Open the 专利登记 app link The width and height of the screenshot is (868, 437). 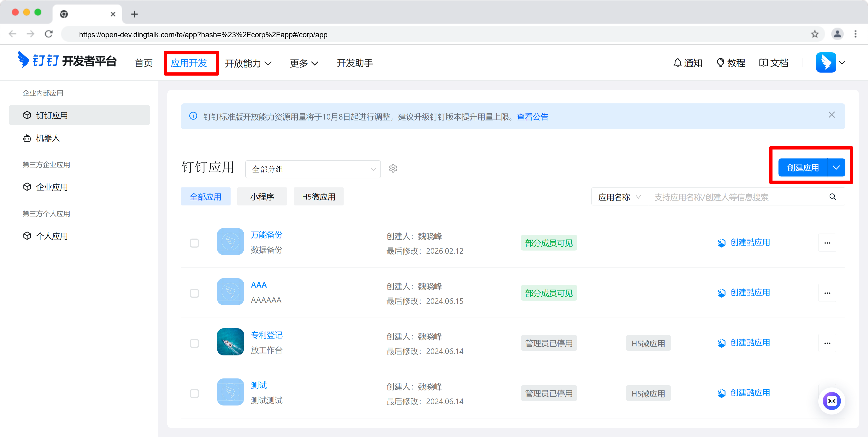(x=267, y=335)
